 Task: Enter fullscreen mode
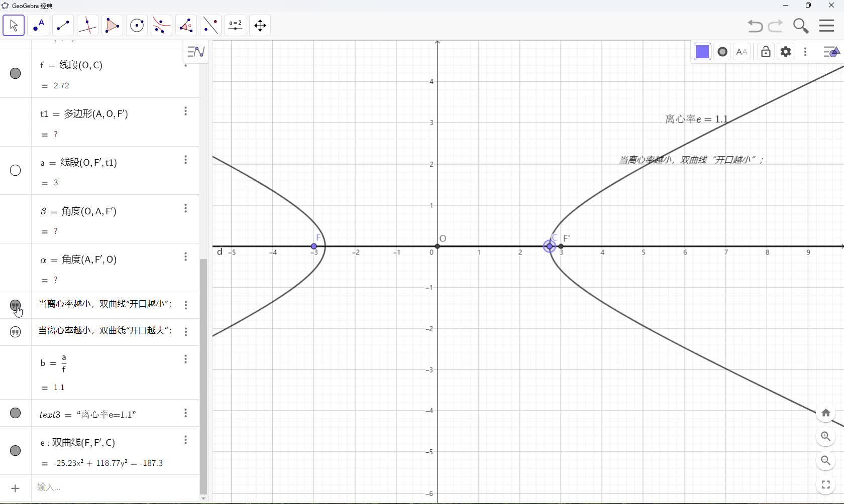825,484
